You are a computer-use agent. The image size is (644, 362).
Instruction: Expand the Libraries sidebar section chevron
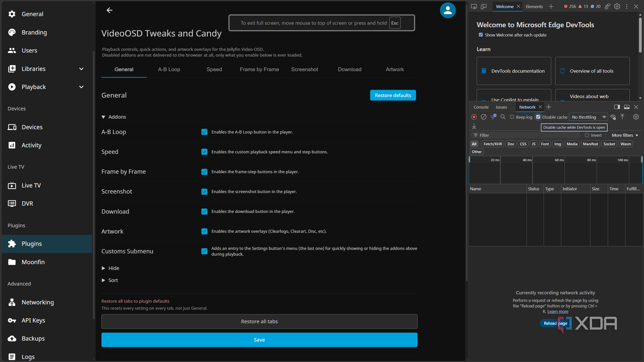coord(81,69)
